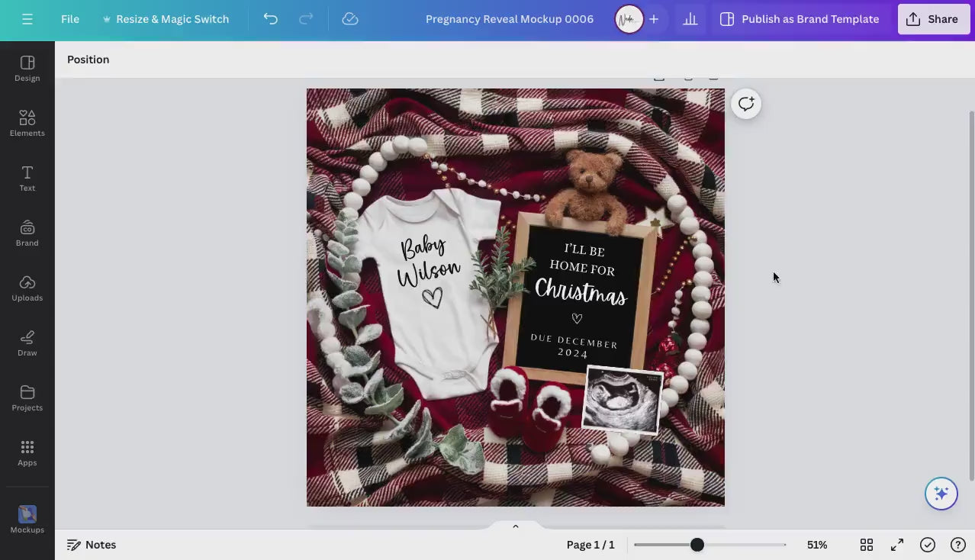This screenshot has width=975, height=560.
Task: Click the Position tab
Action: (x=88, y=60)
